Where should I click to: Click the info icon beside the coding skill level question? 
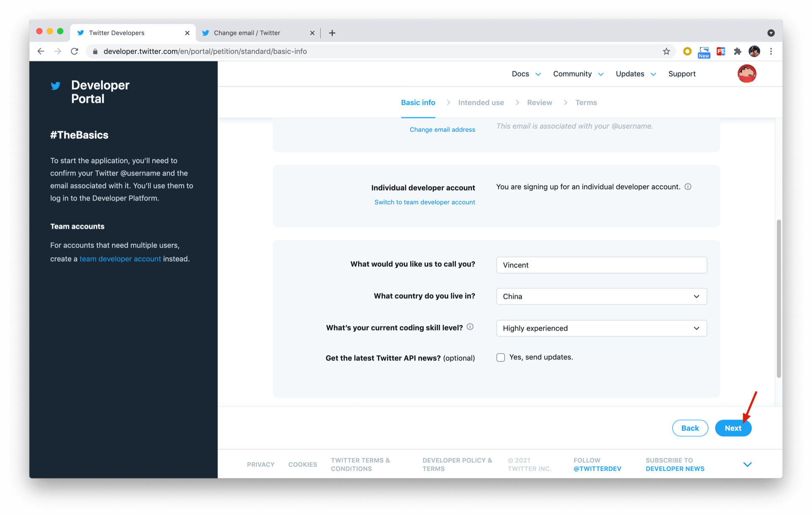(470, 327)
